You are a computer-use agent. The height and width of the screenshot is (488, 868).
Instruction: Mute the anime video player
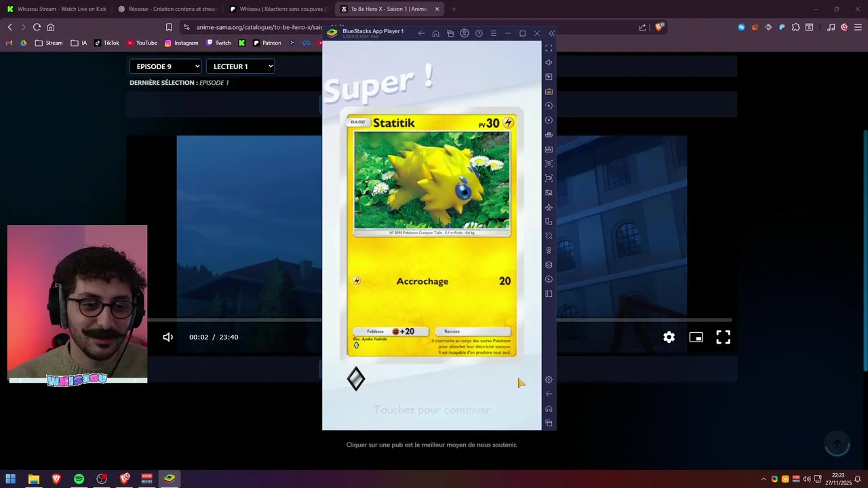[x=168, y=337]
